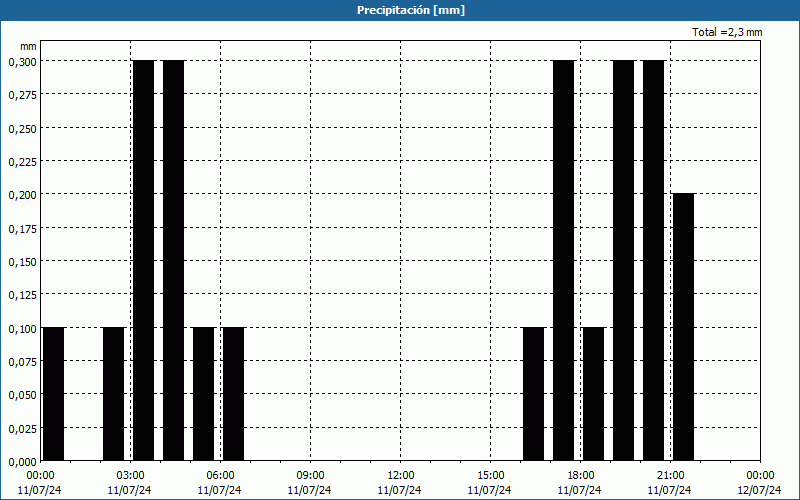The height and width of the screenshot is (500, 800).
Task: Click the 0,050 y-axis value
Action: pyautogui.click(x=22, y=395)
